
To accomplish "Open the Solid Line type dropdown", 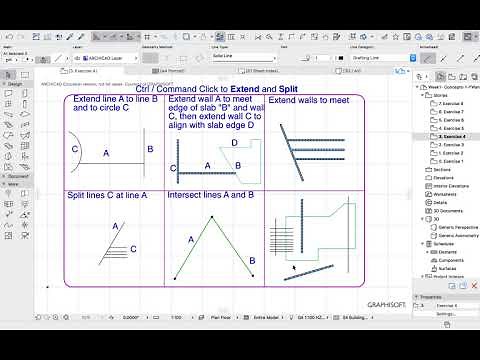I will [x=244, y=57].
